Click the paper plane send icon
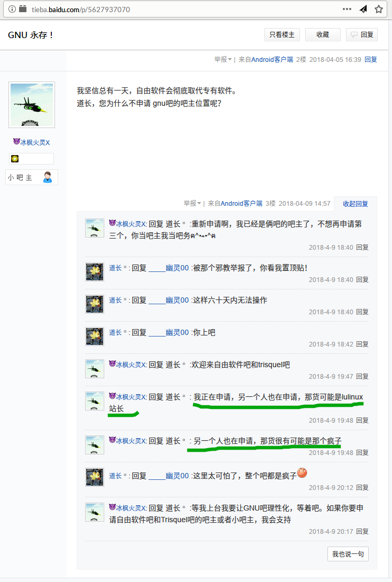 363,10
